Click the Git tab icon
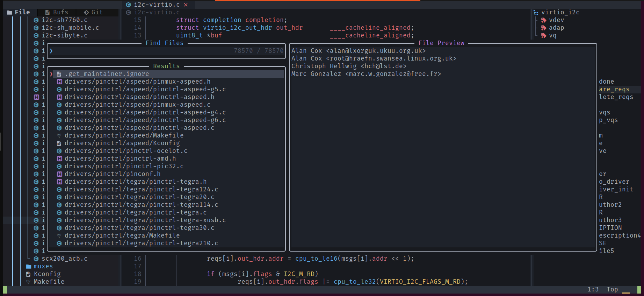 (x=86, y=12)
